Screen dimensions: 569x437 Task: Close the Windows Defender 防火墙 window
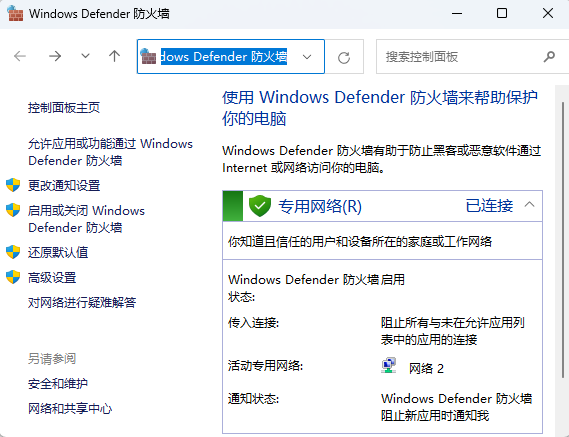[548, 13]
